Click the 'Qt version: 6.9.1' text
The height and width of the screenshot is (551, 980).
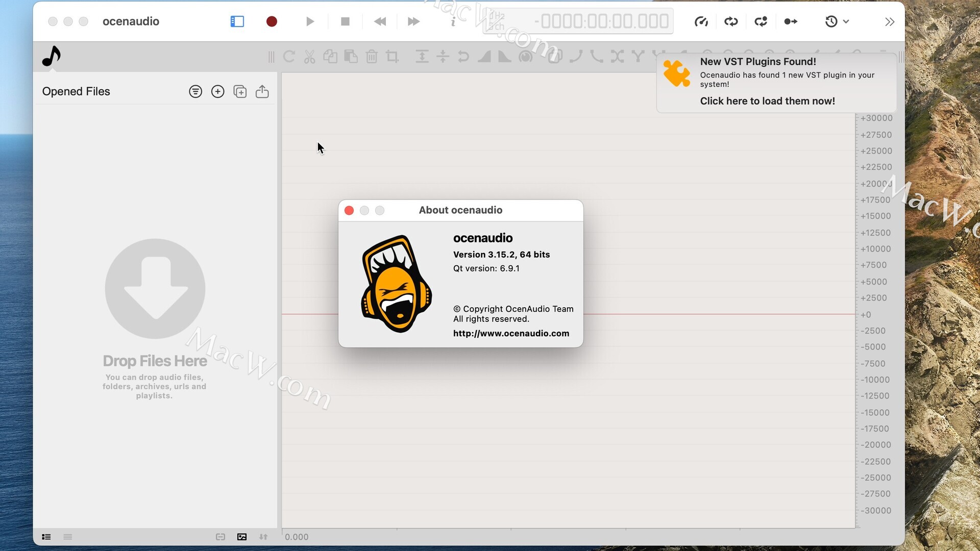pyautogui.click(x=486, y=268)
